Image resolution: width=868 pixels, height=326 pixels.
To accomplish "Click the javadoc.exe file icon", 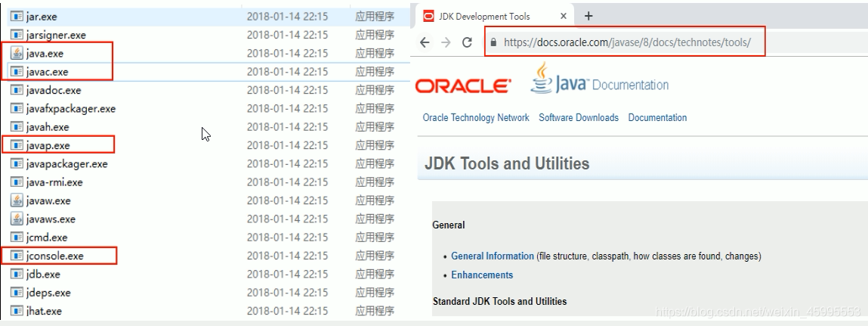I will click(17, 90).
